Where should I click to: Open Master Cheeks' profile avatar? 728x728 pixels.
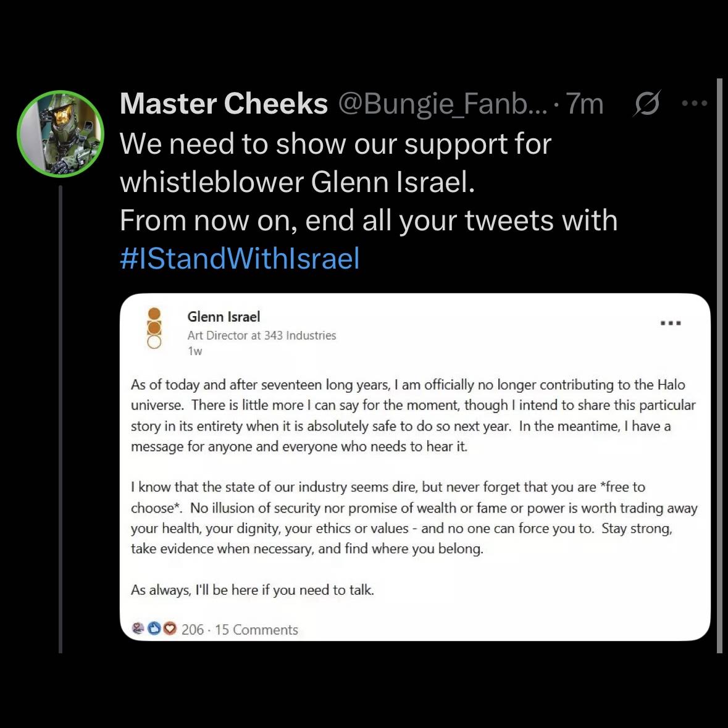coord(61,134)
